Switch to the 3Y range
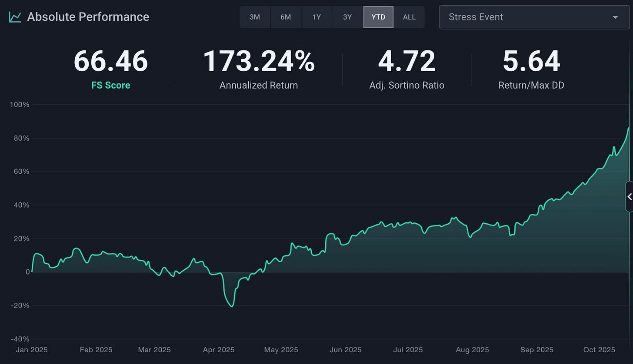 tap(347, 17)
